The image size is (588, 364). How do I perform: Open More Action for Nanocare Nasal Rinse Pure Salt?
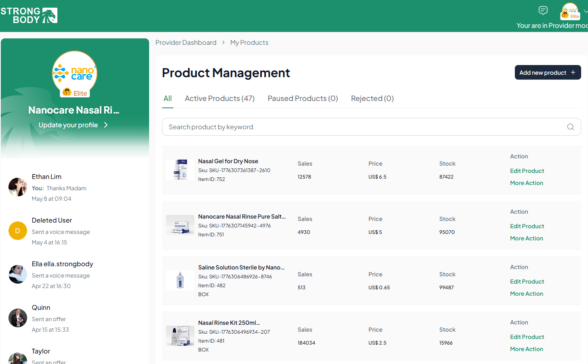pyautogui.click(x=527, y=238)
